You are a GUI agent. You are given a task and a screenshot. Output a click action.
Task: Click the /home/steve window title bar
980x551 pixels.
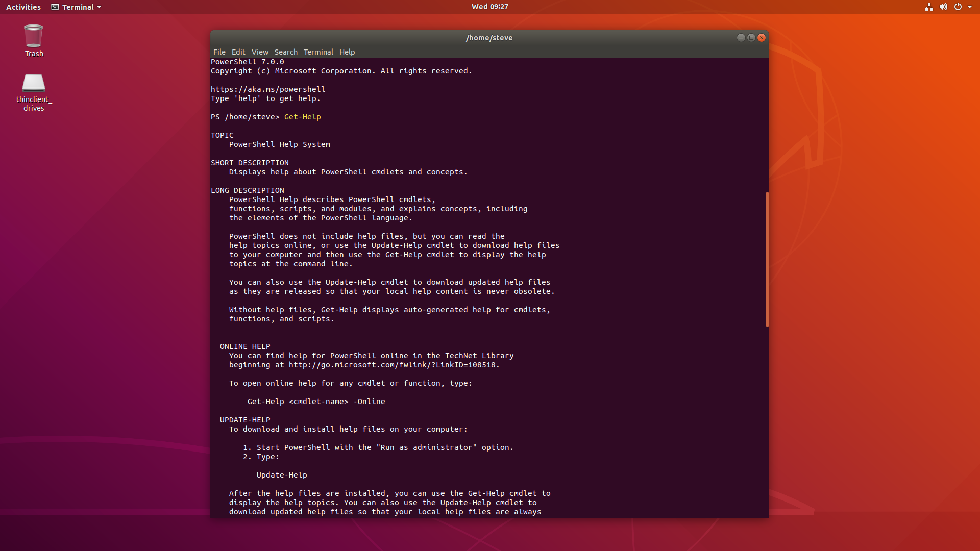pos(488,37)
